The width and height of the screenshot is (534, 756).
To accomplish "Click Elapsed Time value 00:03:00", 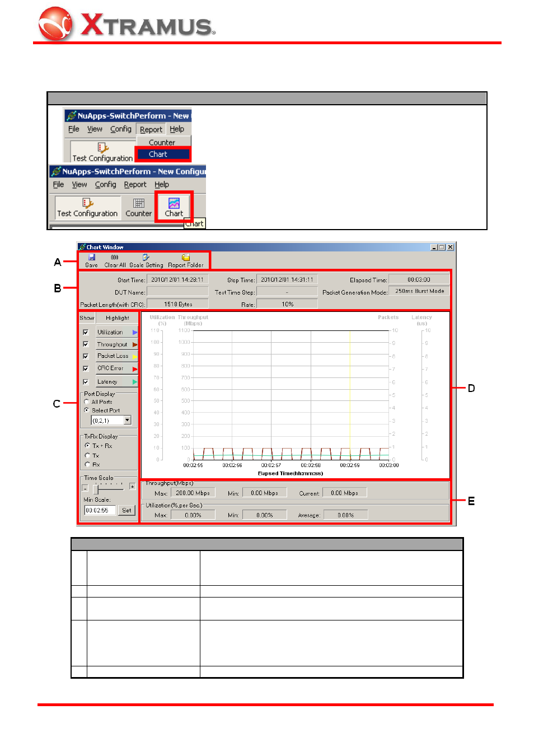I will (x=419, y=279).
